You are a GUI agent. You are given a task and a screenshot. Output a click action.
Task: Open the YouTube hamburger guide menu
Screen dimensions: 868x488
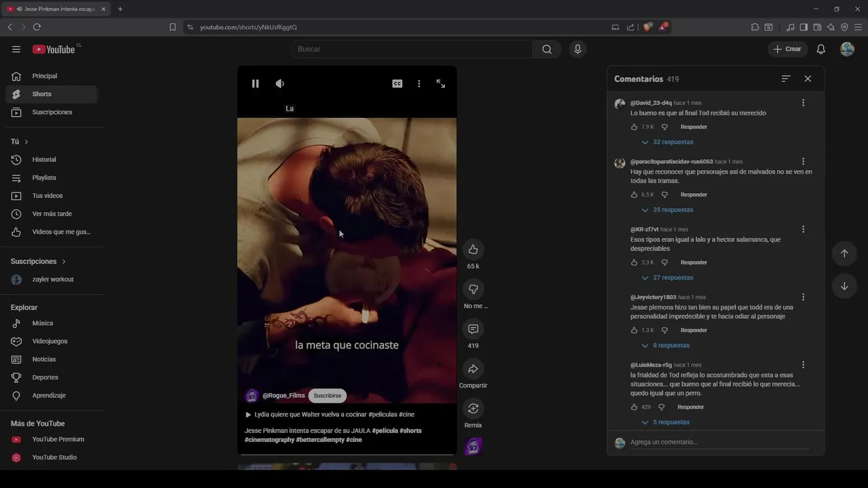[16, 49]
